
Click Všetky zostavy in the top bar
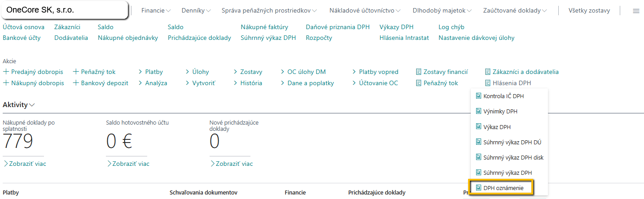pyautogui.click(x=589, y=10)
